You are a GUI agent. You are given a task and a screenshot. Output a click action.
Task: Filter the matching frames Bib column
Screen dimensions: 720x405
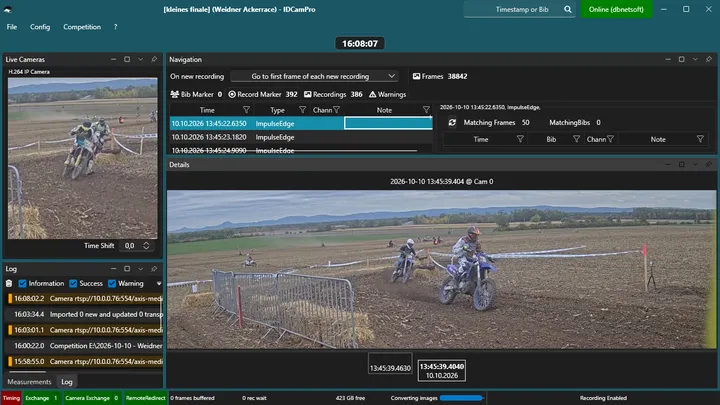576,139
